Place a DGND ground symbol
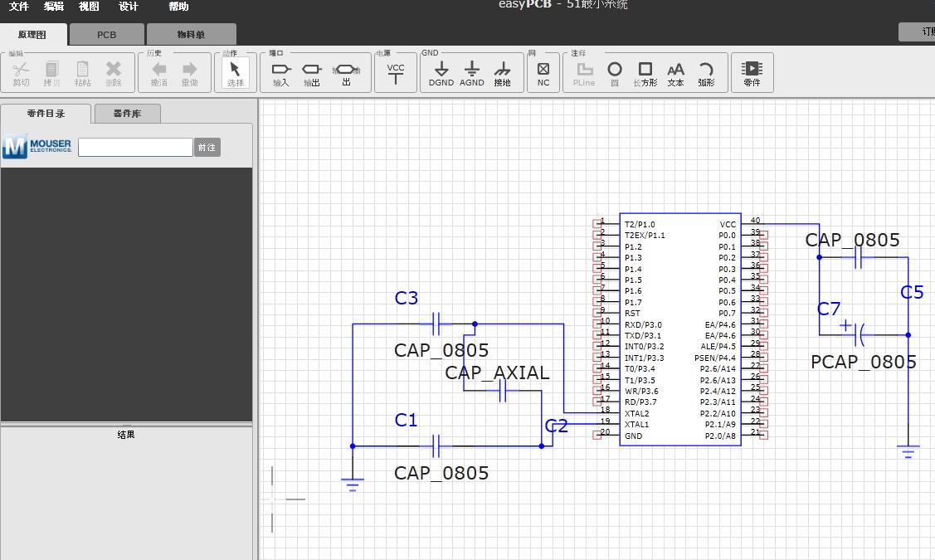This screenshot has height=560, width=935. (x=441, y=73)
